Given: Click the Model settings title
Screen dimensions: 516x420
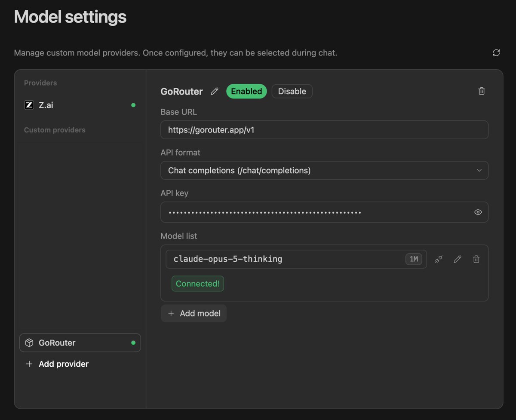Looking at the screenshot, I should 70,17.
